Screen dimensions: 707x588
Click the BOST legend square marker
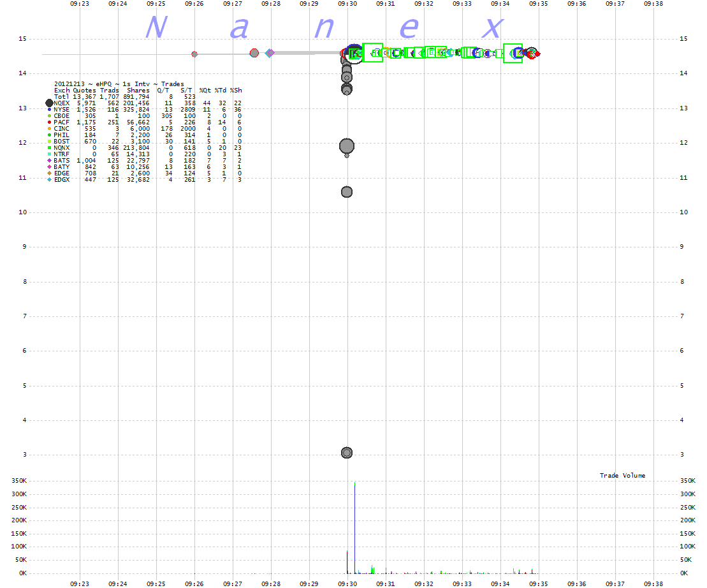coord(50,141)
